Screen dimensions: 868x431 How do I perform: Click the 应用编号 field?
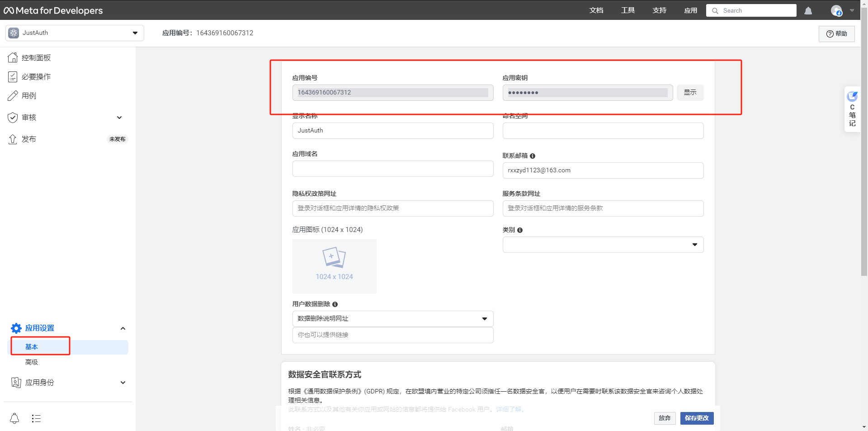(393, 93)
